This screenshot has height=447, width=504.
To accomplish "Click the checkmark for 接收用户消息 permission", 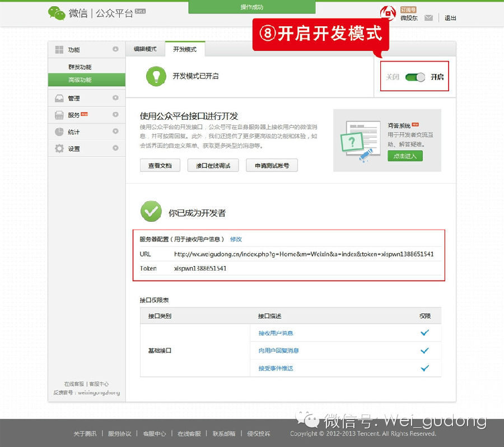I will click(x=424, y=333).
